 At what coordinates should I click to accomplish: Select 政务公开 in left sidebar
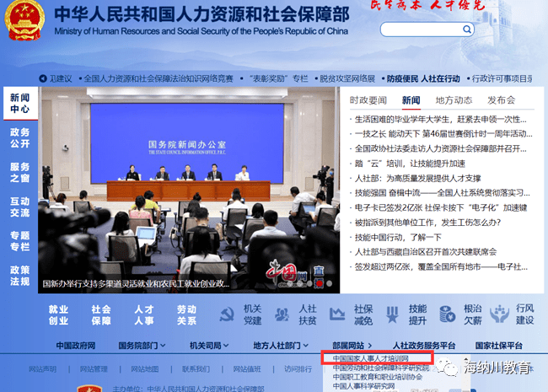pyautogui.click(x=20, y=137)
